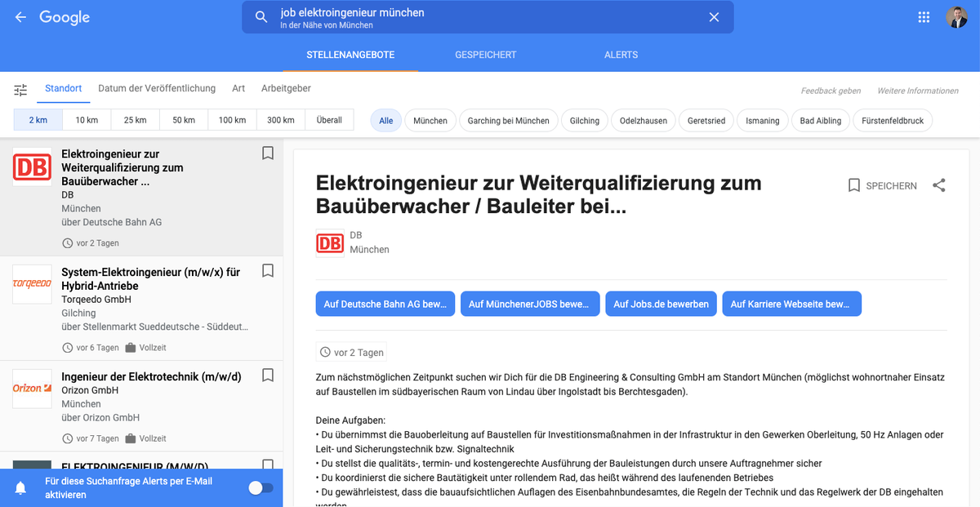Clear the search query with the X
Image resolution: width=980 pixels, height=507 pixels.
[714, 17]
